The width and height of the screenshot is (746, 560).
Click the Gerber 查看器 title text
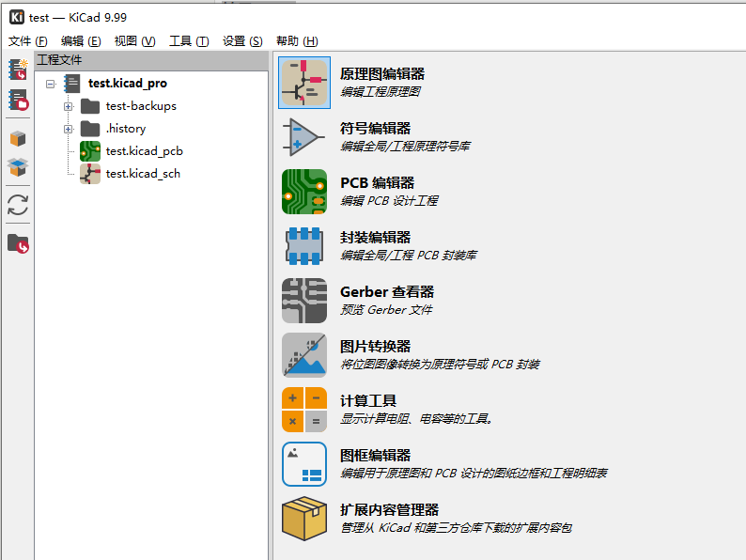(x=387, y=291)
